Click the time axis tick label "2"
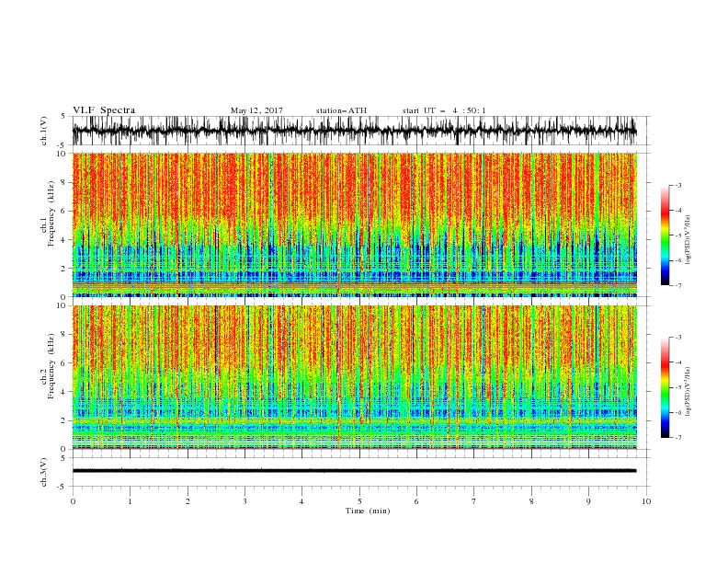 (188, 501)
